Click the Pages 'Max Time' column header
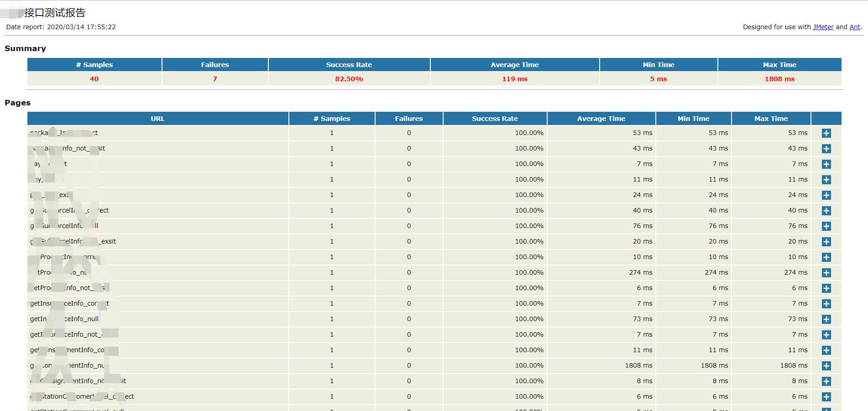 pos(771,119)
